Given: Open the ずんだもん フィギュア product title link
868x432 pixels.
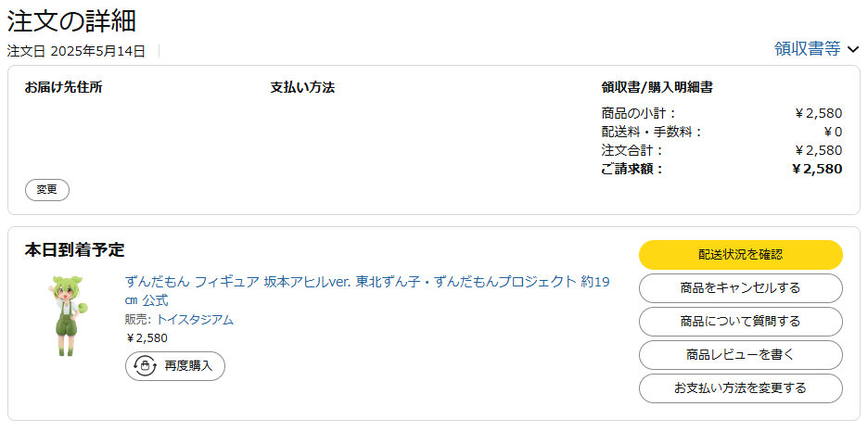Looking at the screenshot, I should pyautogui.click(x=367, y=291).
